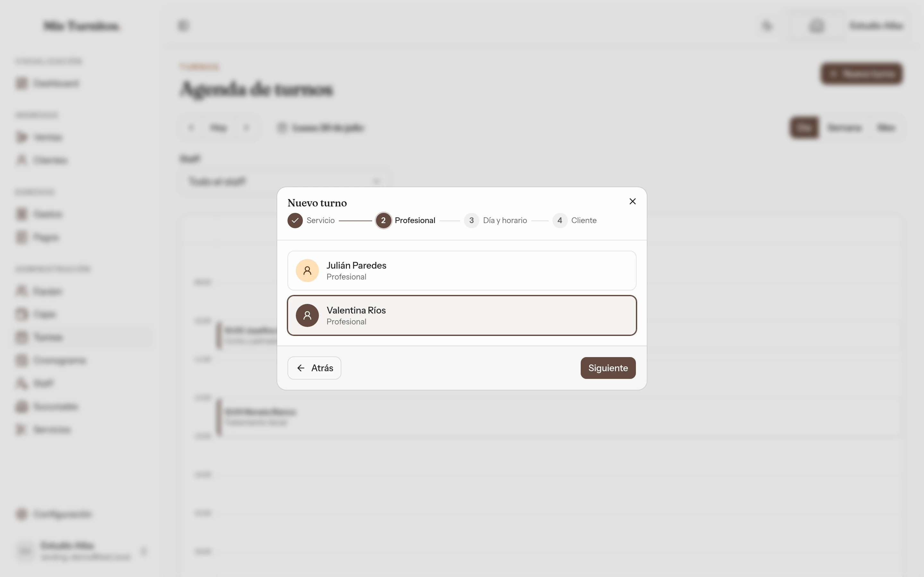The height and width of the screenshot is (577, 924).
Task: Click Valentina Ríos' dark avatar icon
Action: point(307,316)
